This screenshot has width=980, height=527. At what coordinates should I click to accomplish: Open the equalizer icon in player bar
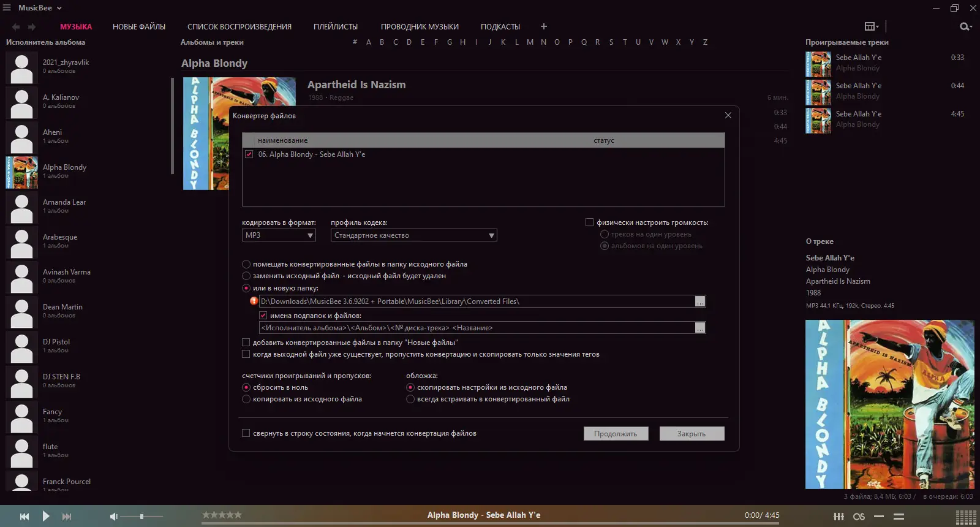click(x=839, y=517)
